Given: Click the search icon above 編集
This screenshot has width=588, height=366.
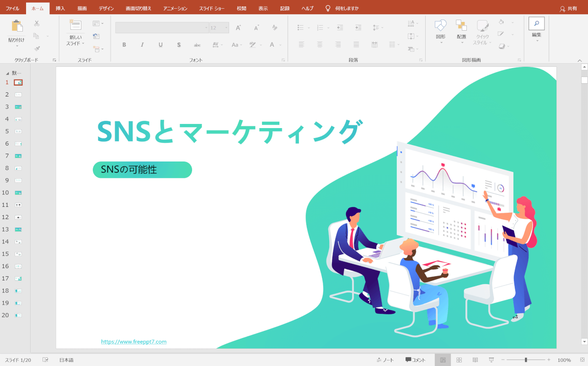Looking at the screenshot, I should [536, 23].
